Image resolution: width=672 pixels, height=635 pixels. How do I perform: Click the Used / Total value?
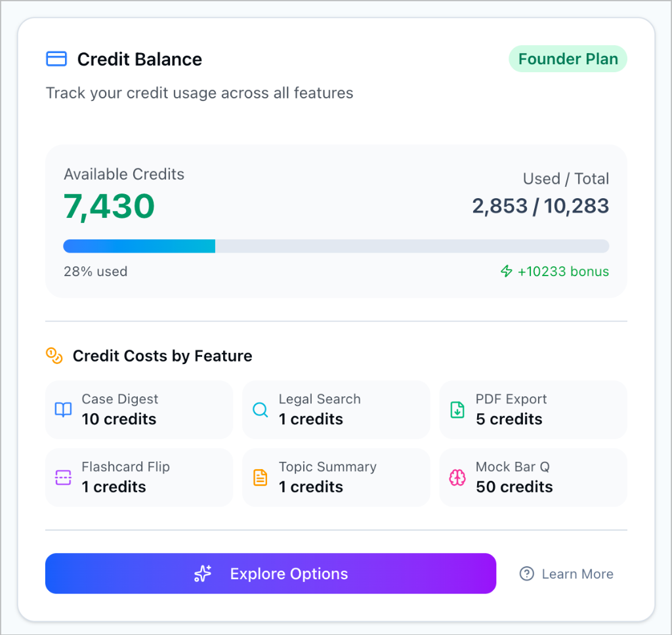tap(540, 205)
